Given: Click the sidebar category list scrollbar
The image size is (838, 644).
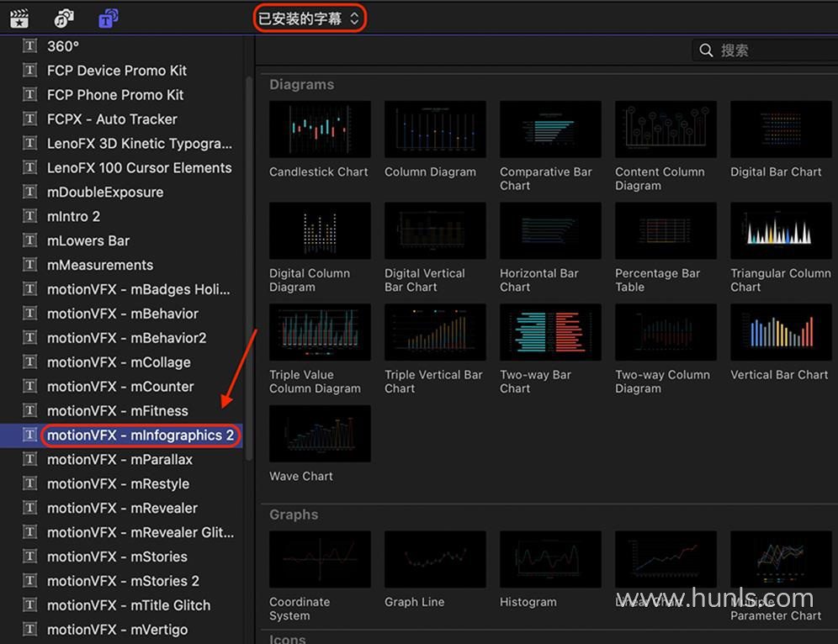Looking at the screenshot, I should tap(248, 267).
